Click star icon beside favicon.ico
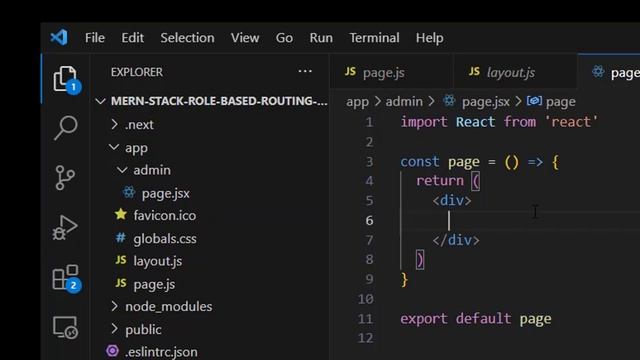The height and width of the screenshot is (360, 640). 121,214
